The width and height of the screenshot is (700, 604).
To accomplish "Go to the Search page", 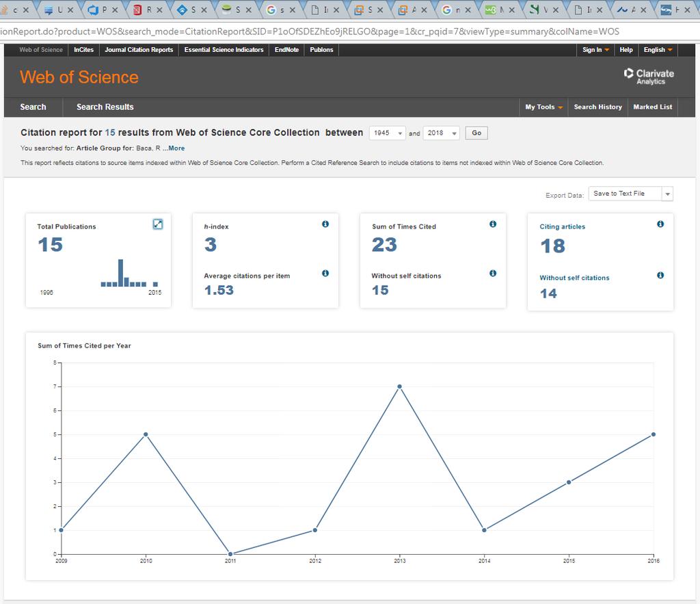I will [x=33, y=107].
